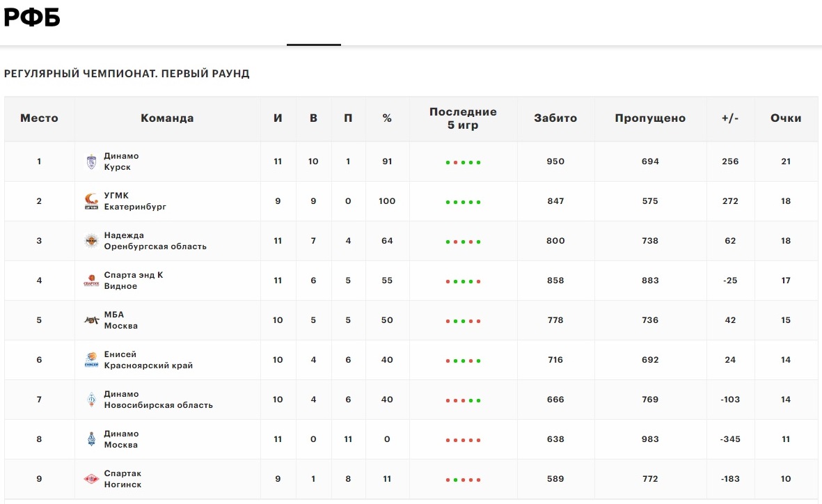Click the 589 scored value for Спартак Ногинск
The height and width of the screenshot is (504, 822).
(555, 479)
